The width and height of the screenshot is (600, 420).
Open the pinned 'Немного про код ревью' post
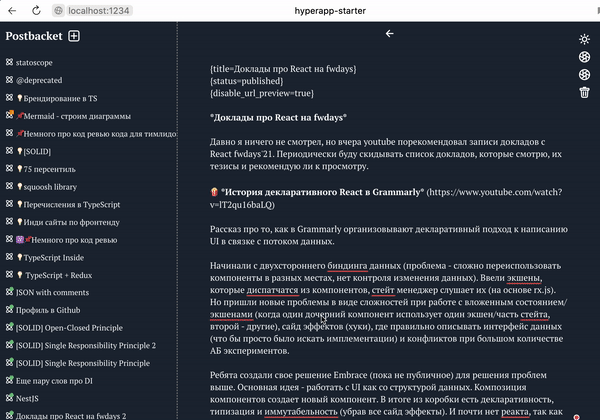(x=67, y=240)
